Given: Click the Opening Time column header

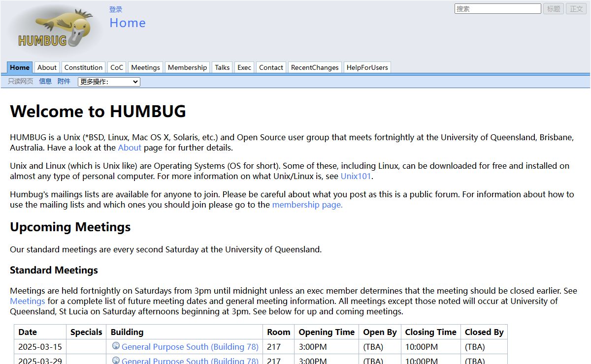Looking at the screenshot, I should pos(327,332).
